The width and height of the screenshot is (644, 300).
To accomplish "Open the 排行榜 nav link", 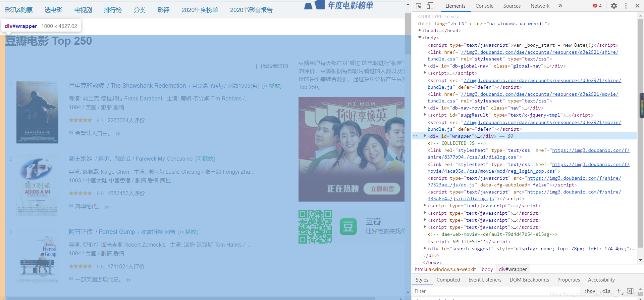I will click(113, 10).
